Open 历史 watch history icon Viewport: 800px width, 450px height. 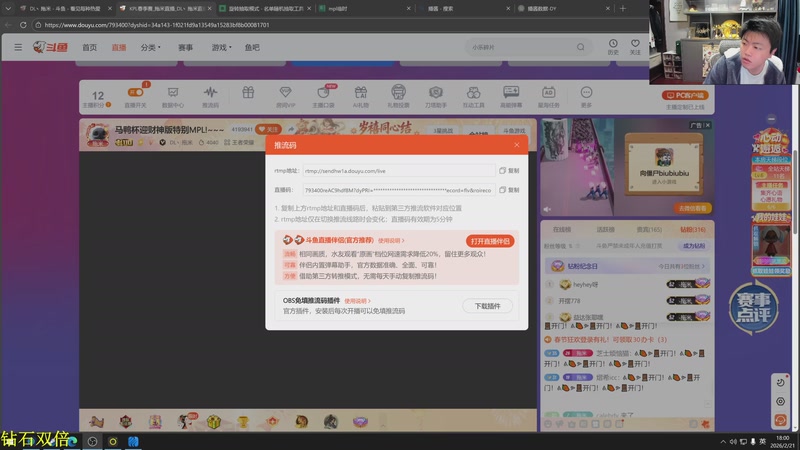[613, 47]
